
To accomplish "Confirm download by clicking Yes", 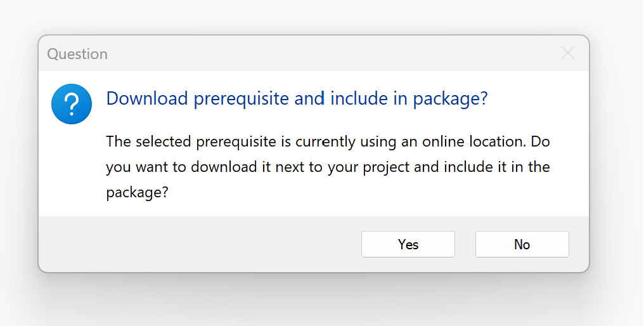I will coord(408,244).
